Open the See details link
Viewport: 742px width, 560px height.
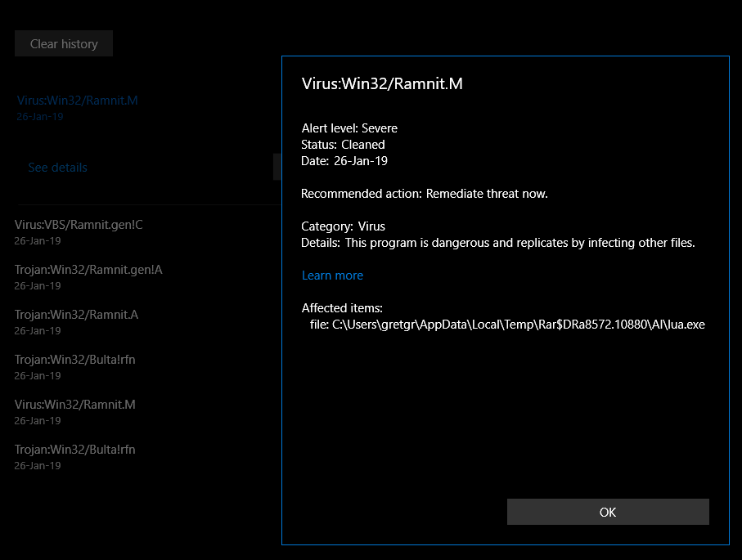coord(57,168)
